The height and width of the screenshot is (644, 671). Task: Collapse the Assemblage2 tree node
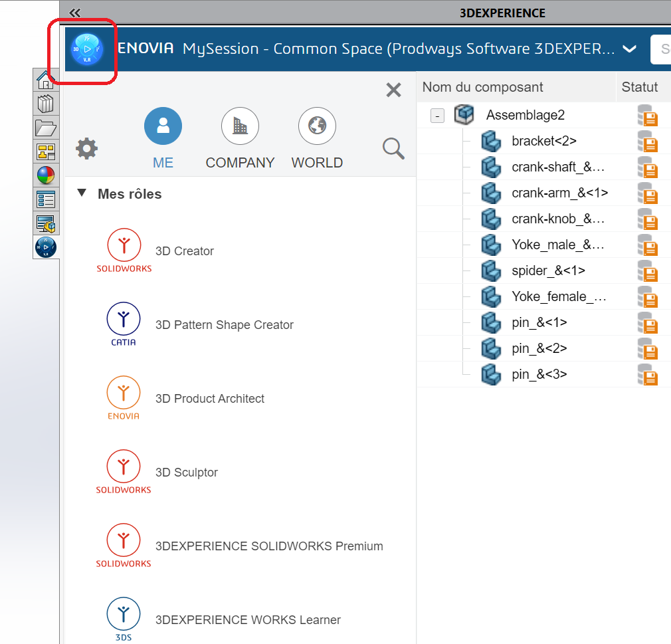pyautogui.click(x=437, y=115)
